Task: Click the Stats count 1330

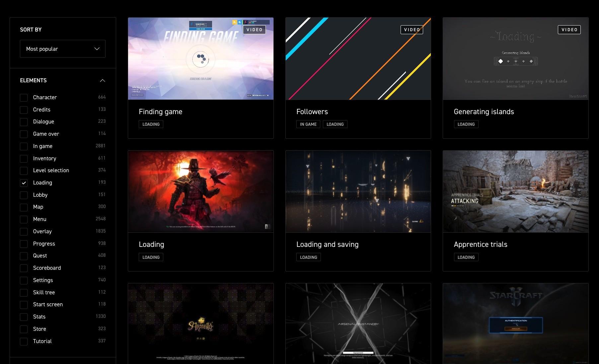Action: click(x=101, y=316)
